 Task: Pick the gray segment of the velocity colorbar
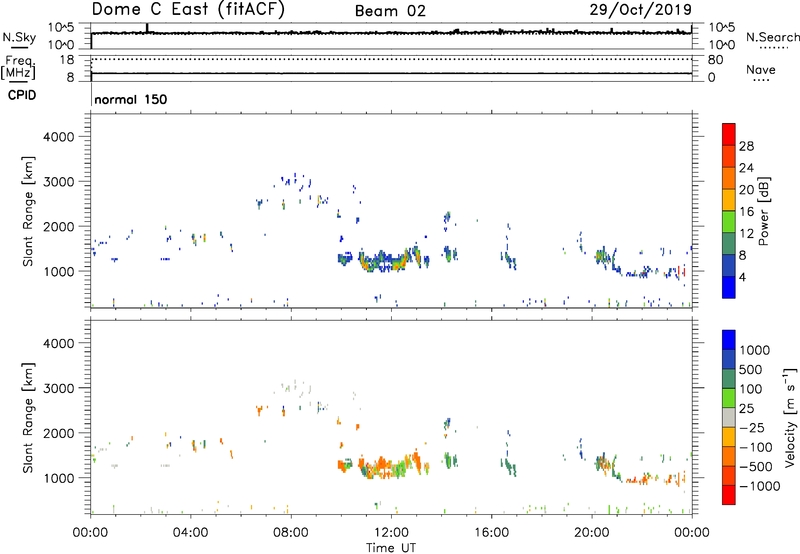pyautogui.click(x=729, y=417)
